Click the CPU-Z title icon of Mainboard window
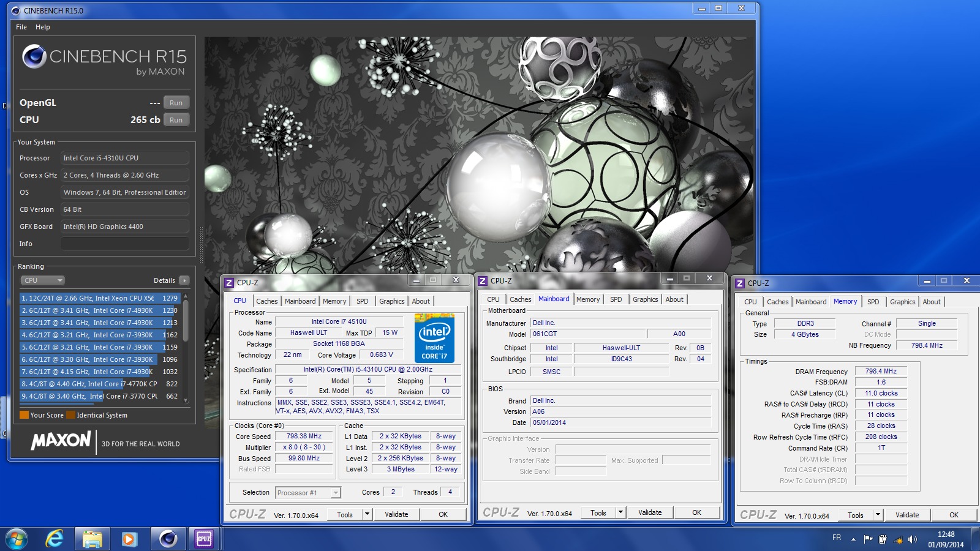The width and height of the screenshot is (980, 551). (483, 280)
